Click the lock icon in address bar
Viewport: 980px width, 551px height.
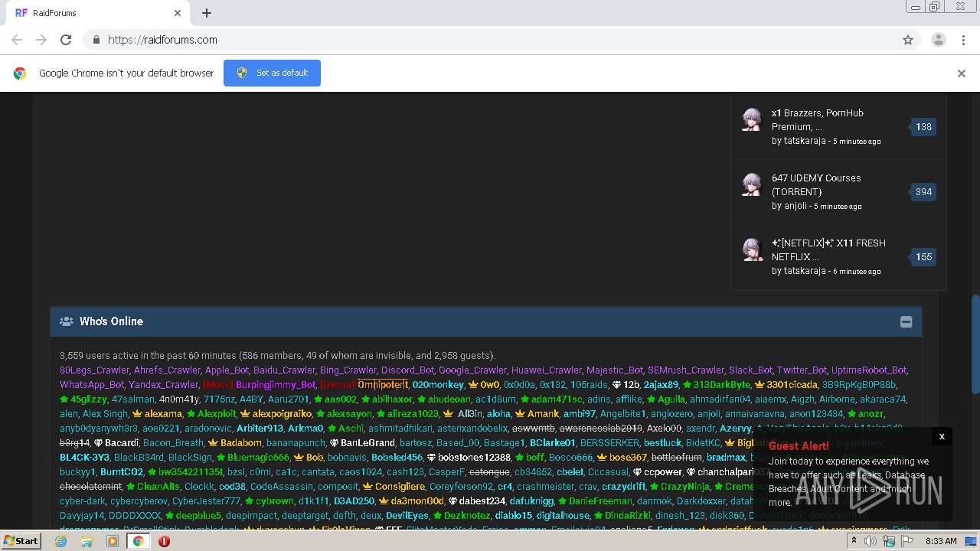point(96,40)
